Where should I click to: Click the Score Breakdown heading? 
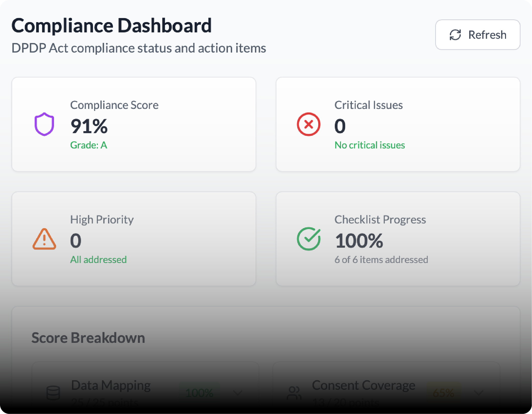[88, 338]
